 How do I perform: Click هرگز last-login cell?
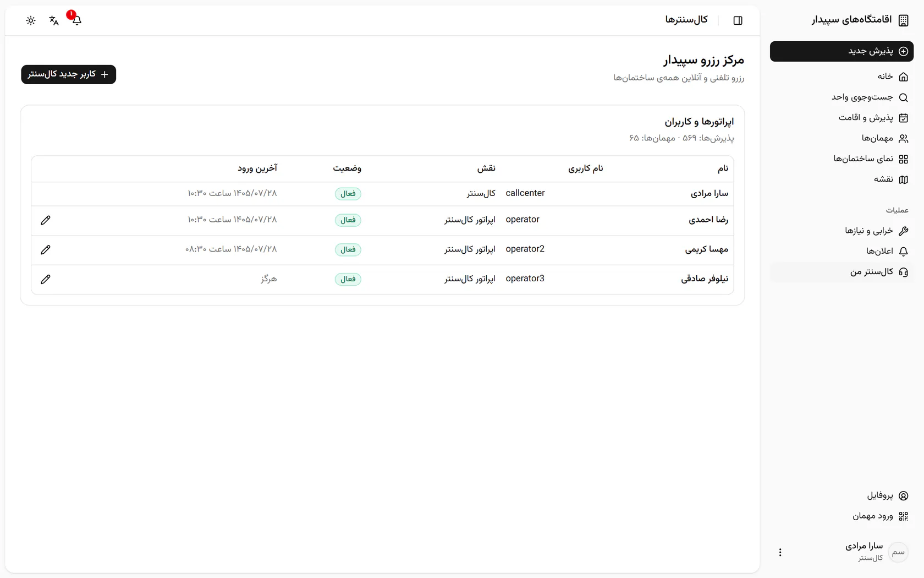click(x=269, y=279)
